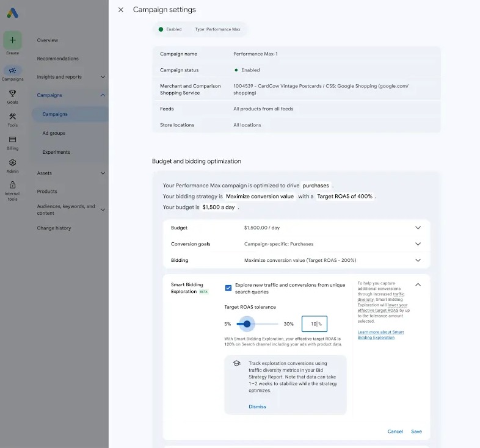The image size is (480, 448).
Task: Open the Products page
Action: (x=47, y=191)
